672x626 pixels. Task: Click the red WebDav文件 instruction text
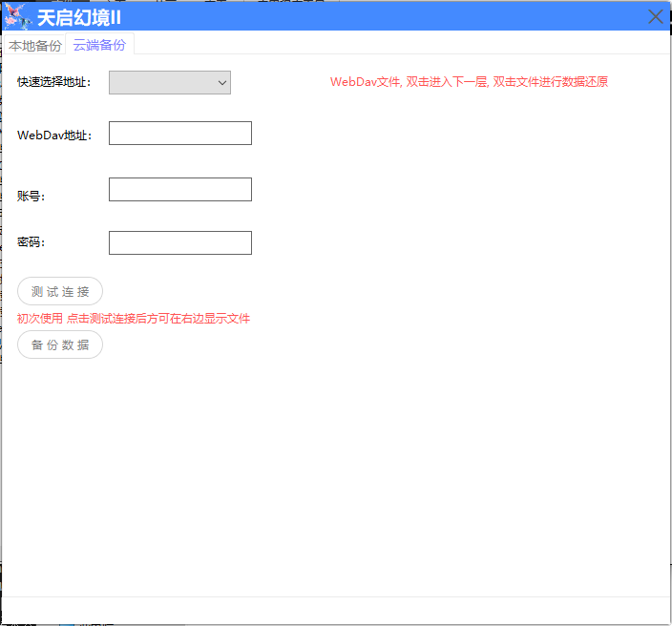coord(469,82)
